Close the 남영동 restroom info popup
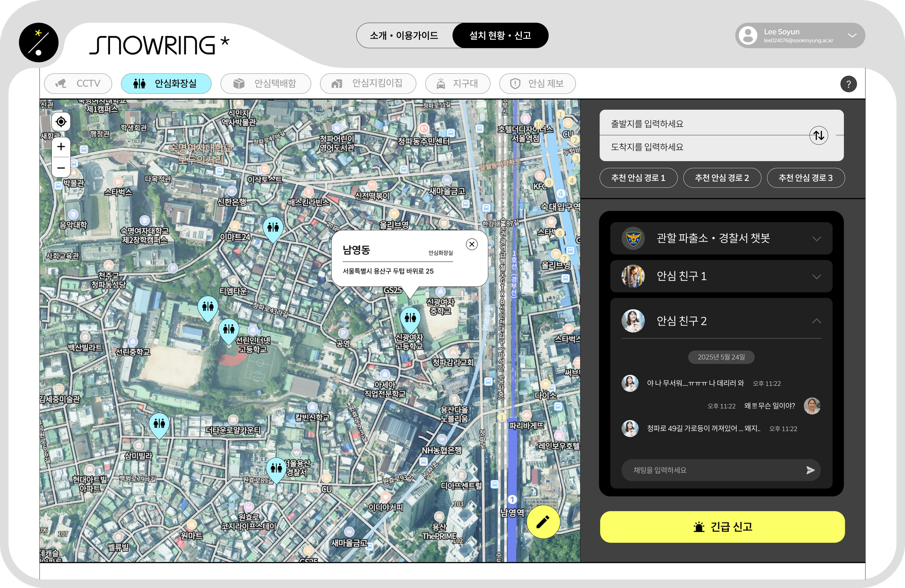The height and width of the screenshot is (588, 905). click(x=472, y=244)
